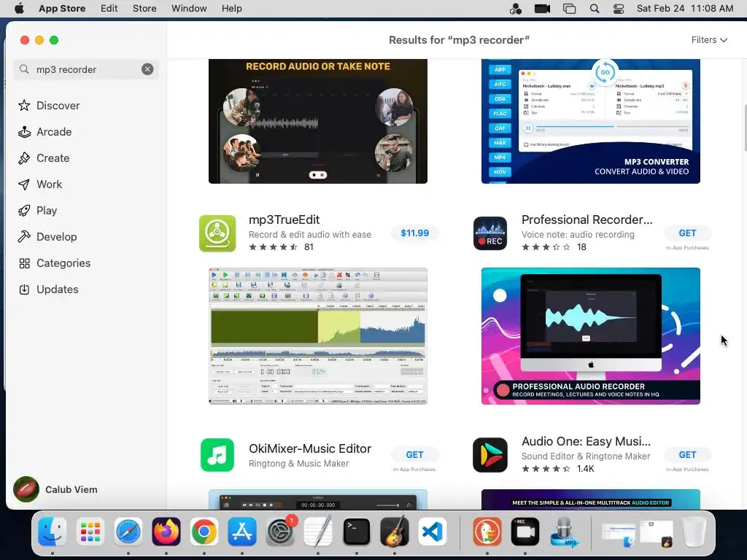
Task: Launch Safari from the Dock
Action: (128, 532)
